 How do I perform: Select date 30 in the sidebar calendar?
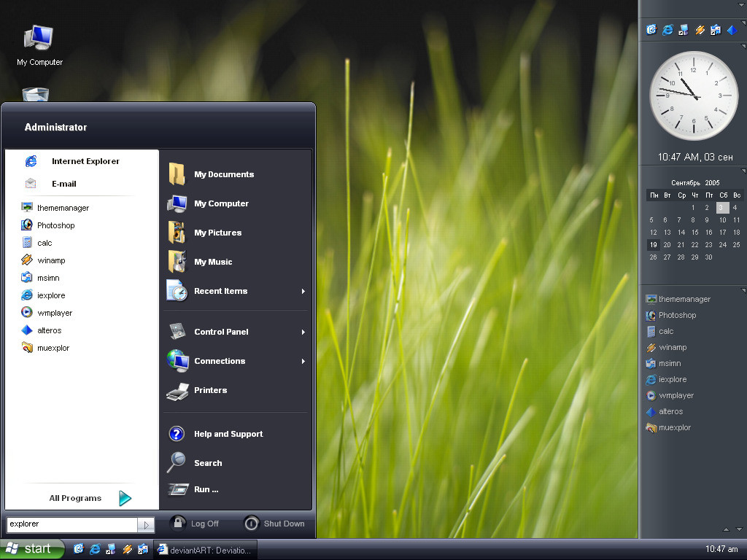click(708, 257)
